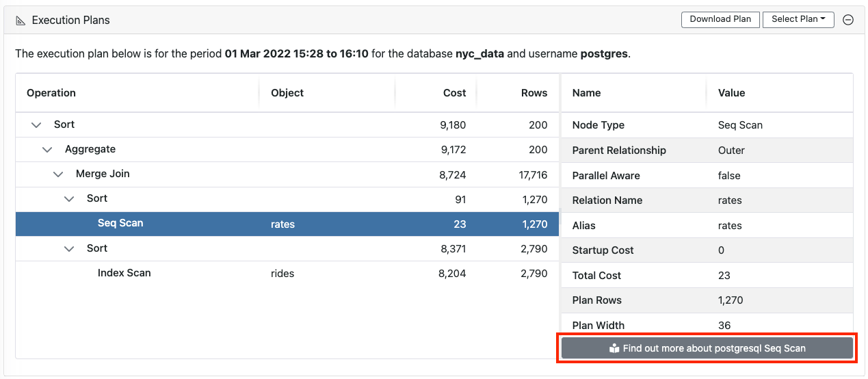Image resolution: width=868 pixels, height=379 pixels.
Task: Select the Index Scan rides row
Action: 287,273
